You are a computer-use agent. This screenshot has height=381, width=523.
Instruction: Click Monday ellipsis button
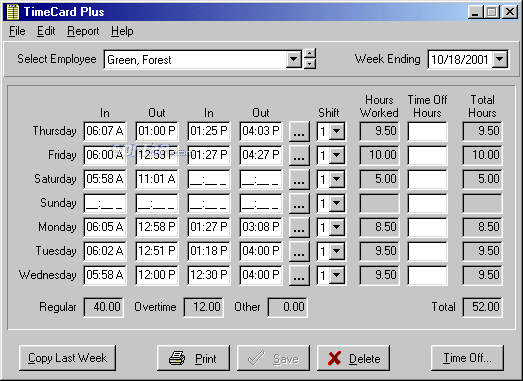(x=299, y=228)
